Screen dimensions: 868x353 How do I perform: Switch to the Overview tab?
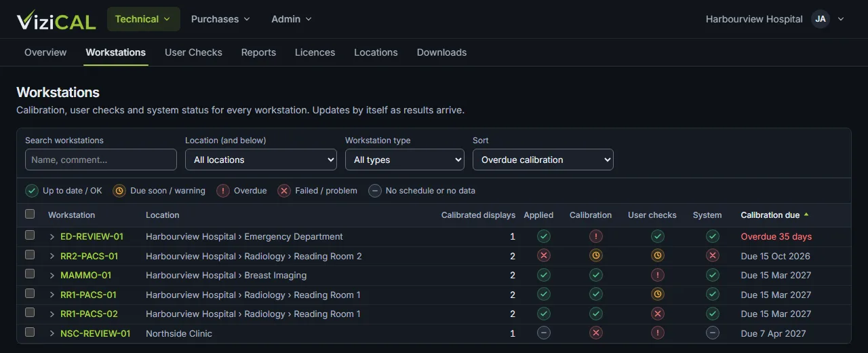45,52
